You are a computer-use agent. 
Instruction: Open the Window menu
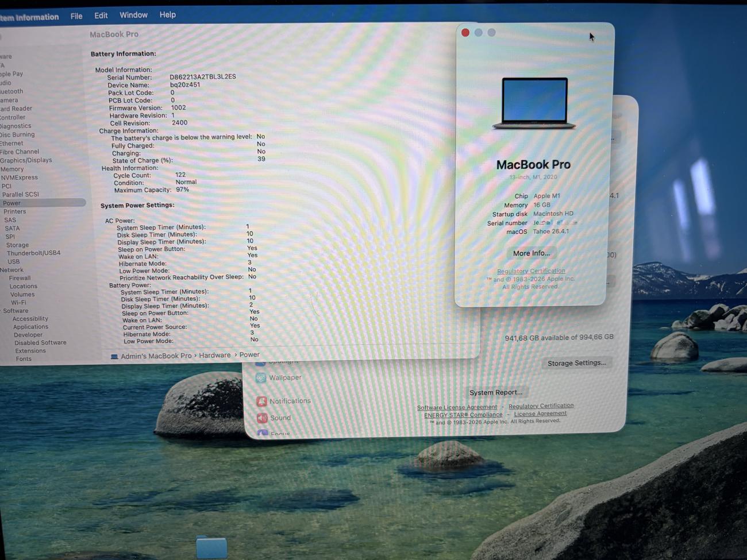tap(133, 15)
